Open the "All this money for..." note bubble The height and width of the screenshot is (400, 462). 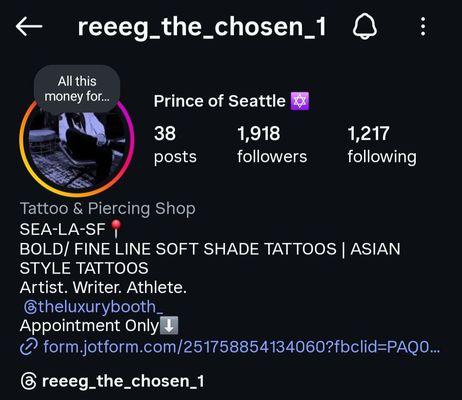tap(77, 89)
